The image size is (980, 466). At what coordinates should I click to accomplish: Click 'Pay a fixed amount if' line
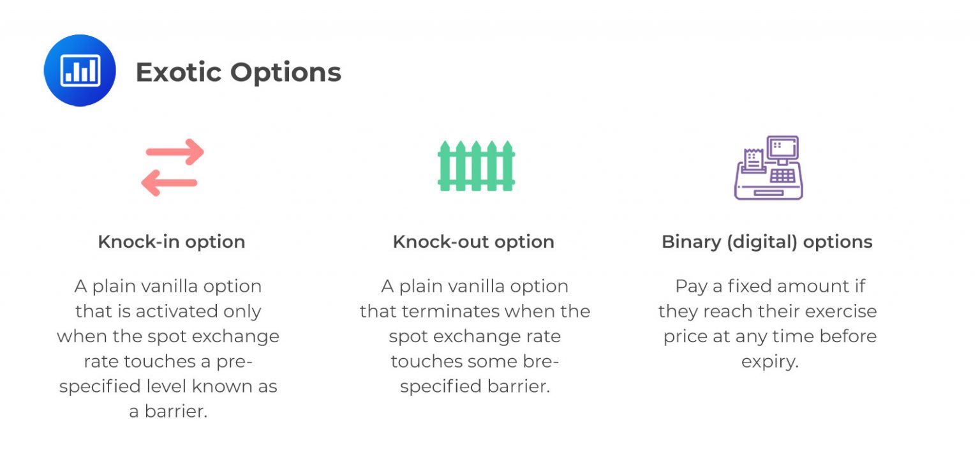pos(769,286)
